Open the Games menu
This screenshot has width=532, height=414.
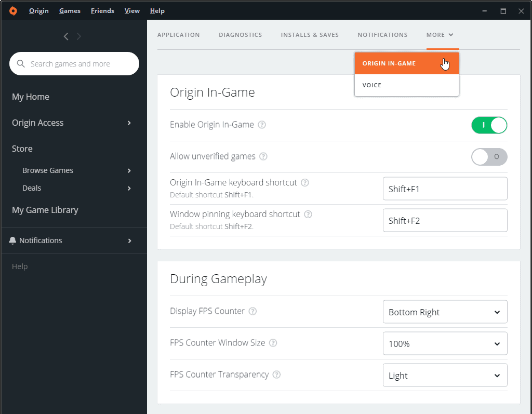[x=70, y=11]
